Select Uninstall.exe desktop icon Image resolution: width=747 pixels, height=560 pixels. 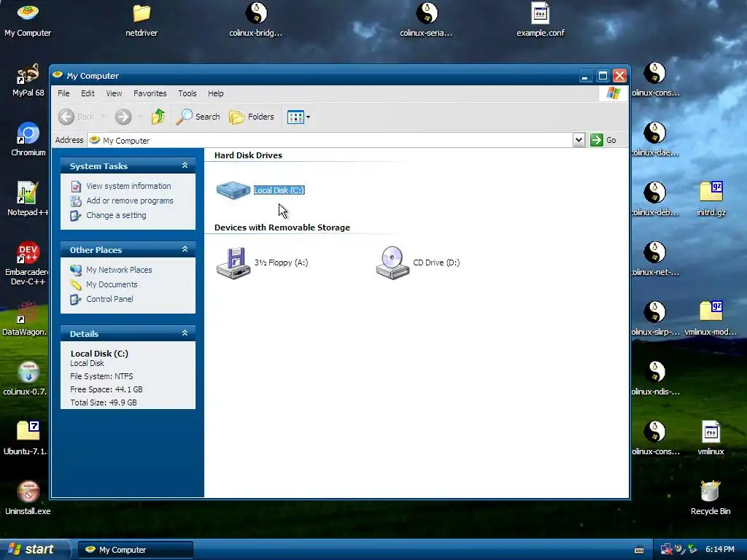[28, 497]
